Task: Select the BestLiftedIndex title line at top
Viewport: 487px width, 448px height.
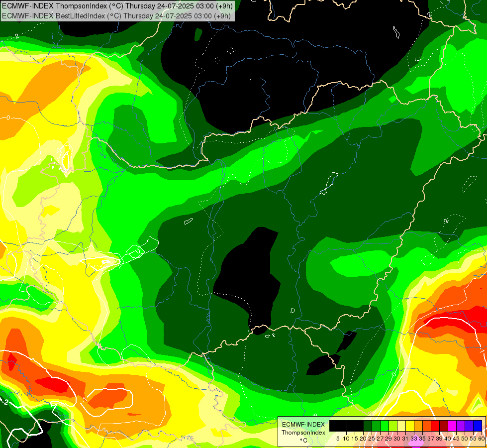Action: pos(116,16)
